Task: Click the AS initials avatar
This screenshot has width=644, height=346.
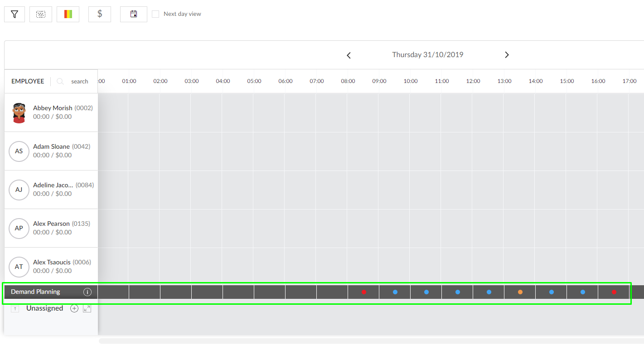Action: [x=19, y=151]
